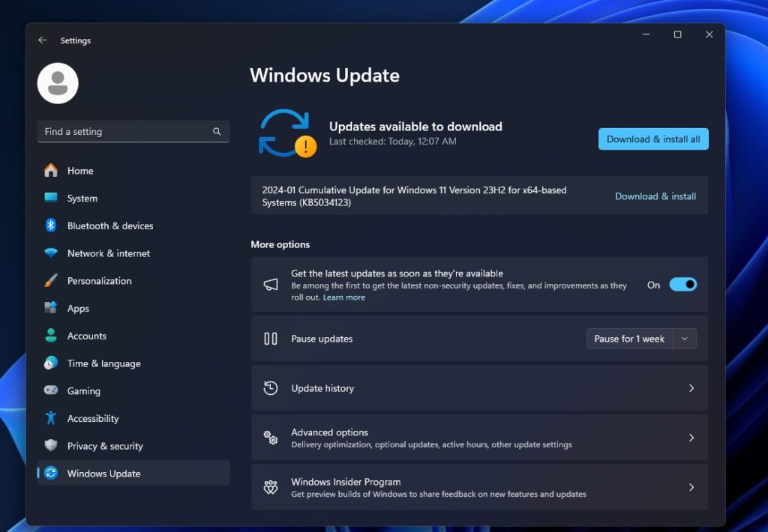This screenshot has width=768, height=532.
Task: Expand the Advanced options section
Action: (479, 437)
